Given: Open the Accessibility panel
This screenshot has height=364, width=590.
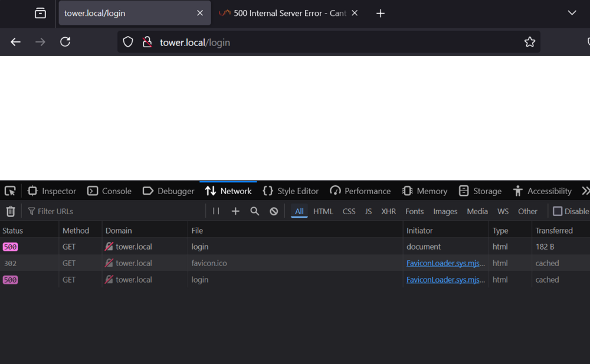Looking at the screenshot, I should pos(542,191).
